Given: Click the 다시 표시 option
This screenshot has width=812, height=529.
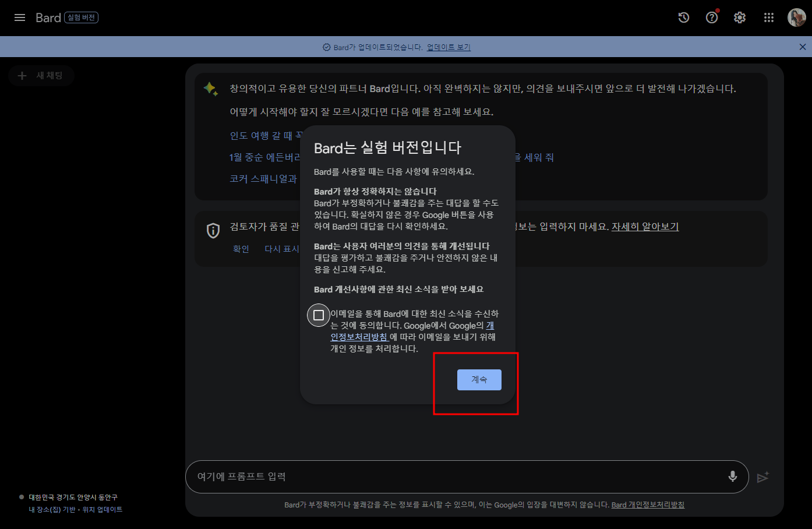Looking at the screenshot, I should (282, 249).
